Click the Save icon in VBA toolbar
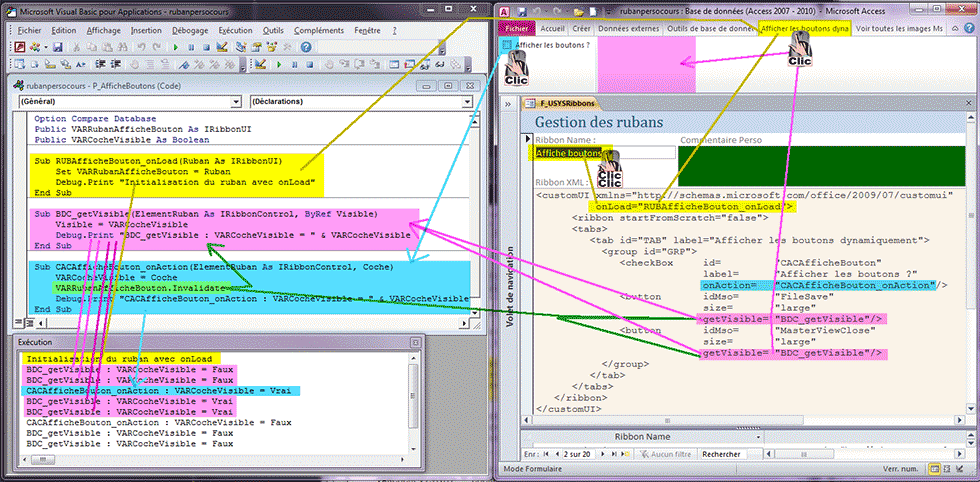This screenshot has height=482, width=980. [58, 48]
